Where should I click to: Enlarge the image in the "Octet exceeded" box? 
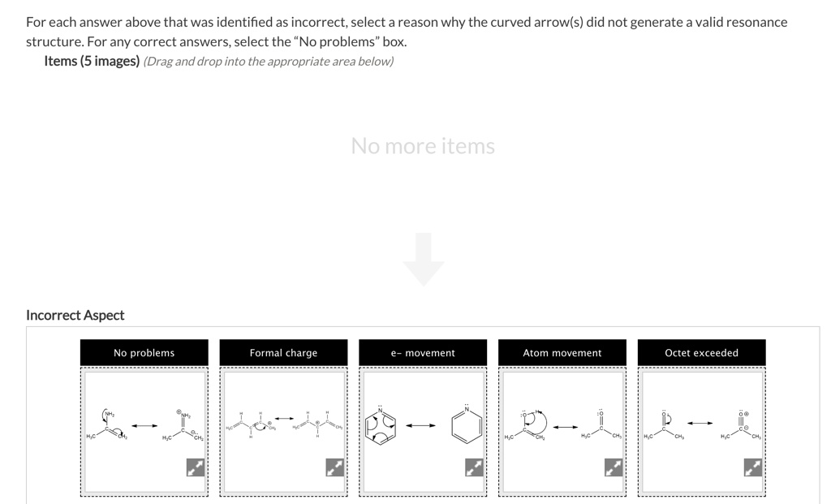(x=752, y=467)
